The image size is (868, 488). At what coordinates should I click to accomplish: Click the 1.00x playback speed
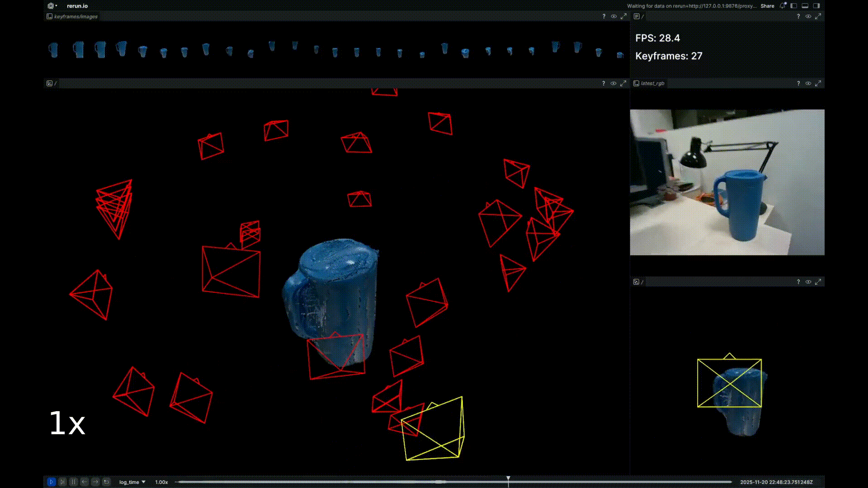point(161,482)
